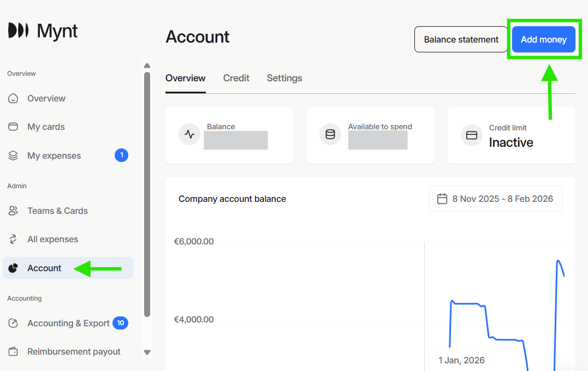Switch to the Credit tab

[236, 78]
